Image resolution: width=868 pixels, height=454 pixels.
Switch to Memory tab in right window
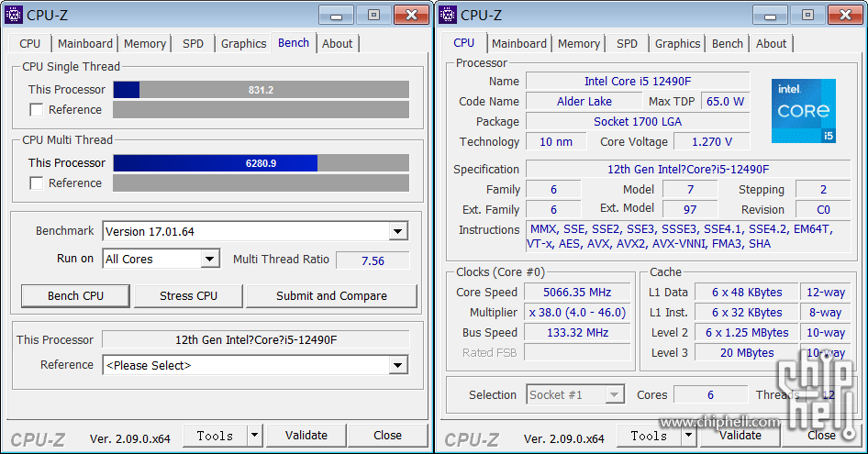(579, 44)
